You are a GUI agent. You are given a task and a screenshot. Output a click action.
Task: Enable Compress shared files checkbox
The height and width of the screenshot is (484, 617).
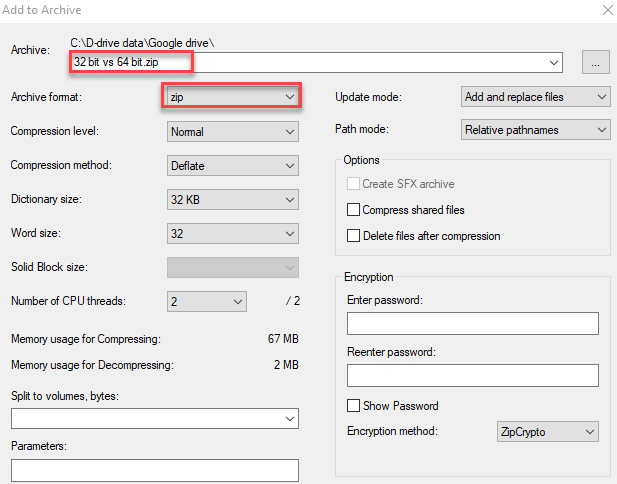353,210
